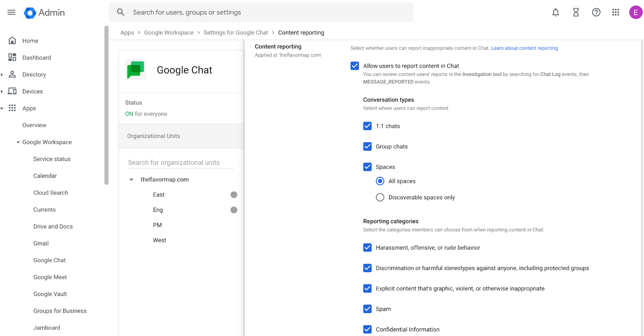Click the Apps breadcrumb link
This screenshot has width=644, height=336.
click(127, 33)
